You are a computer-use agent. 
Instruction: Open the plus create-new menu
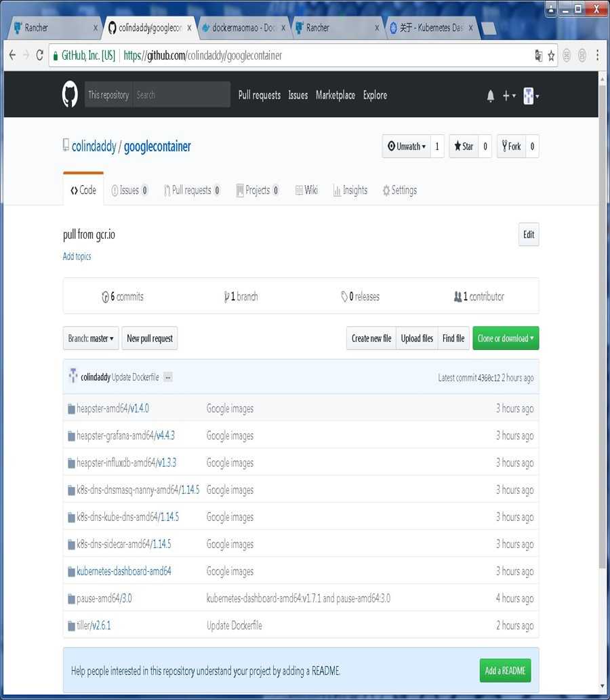coord(509,96)
